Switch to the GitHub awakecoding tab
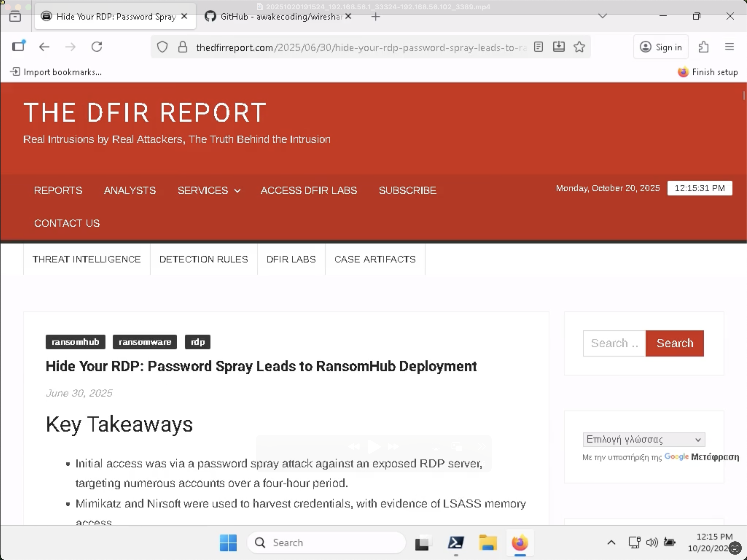Image resolution: width=747 pixels, height=560 pixels. click(274, 17)
